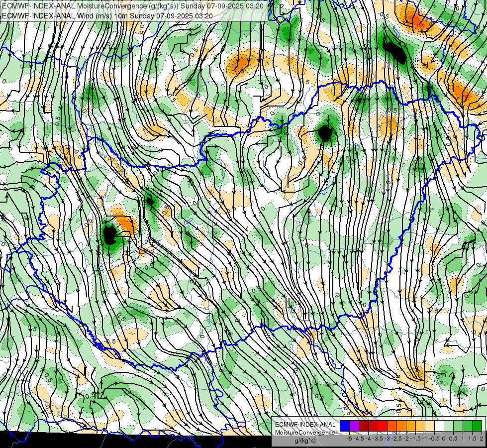Select the red-orange swatch between -3 and -2.5
Image resolution: width=487 pixels, height=448 pixels.
392,426
